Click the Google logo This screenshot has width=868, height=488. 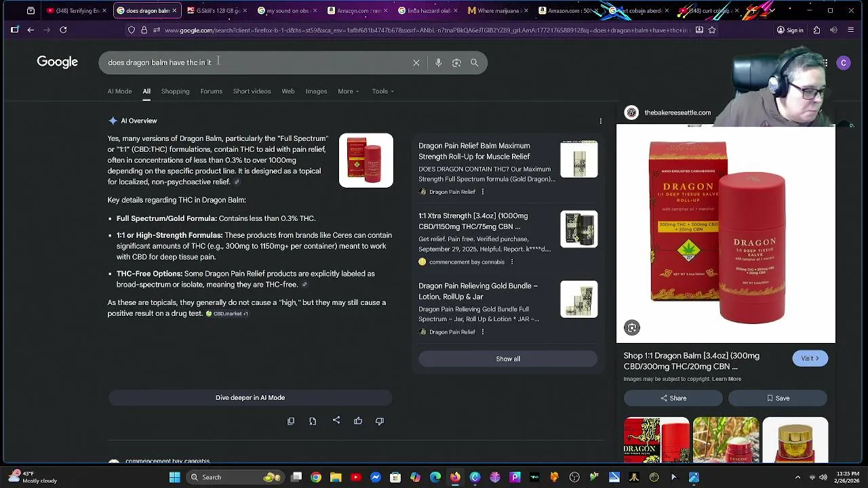coord(58,62)
